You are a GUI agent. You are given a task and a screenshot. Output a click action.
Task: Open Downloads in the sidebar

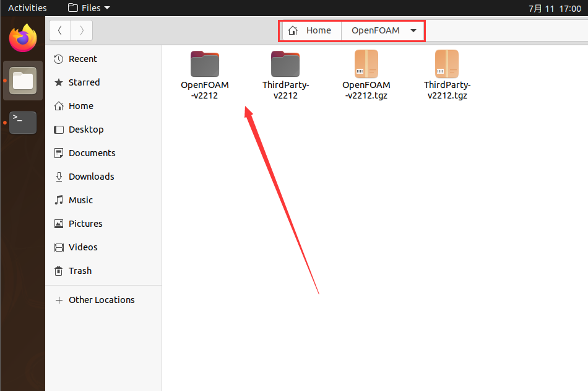(x=91, y=177)
